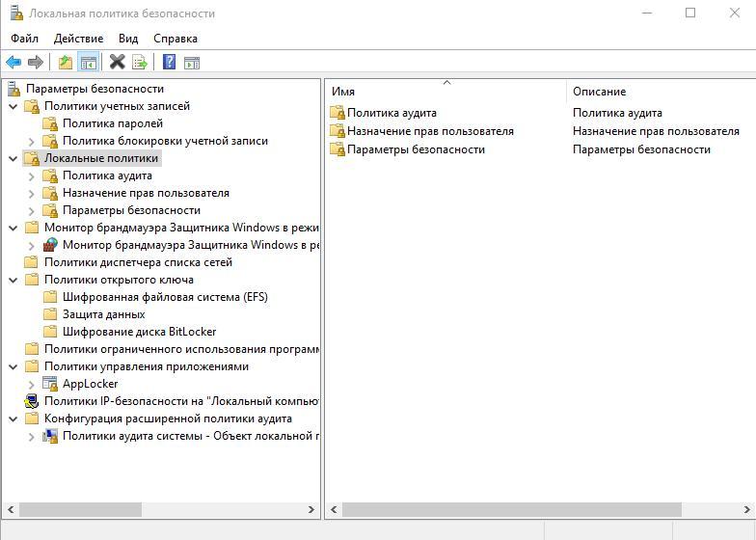
Task: Click the right pane horizontal scrollbar
Action: click(x=511, y=509)
